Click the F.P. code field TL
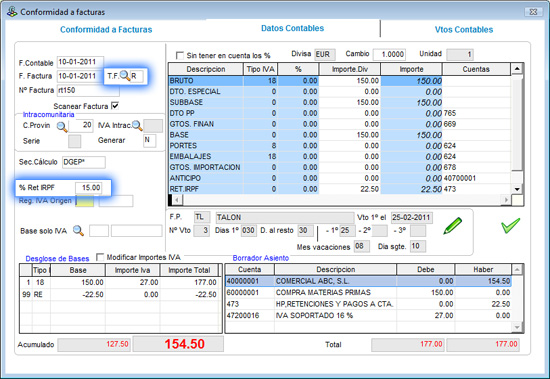 coord(202,217)
